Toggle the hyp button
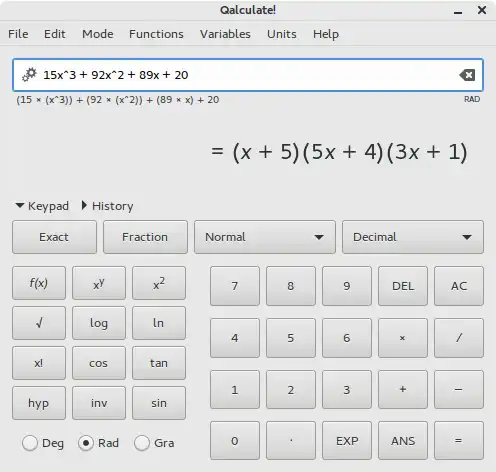The image size is (496, 472). click(x=39, y=403)
